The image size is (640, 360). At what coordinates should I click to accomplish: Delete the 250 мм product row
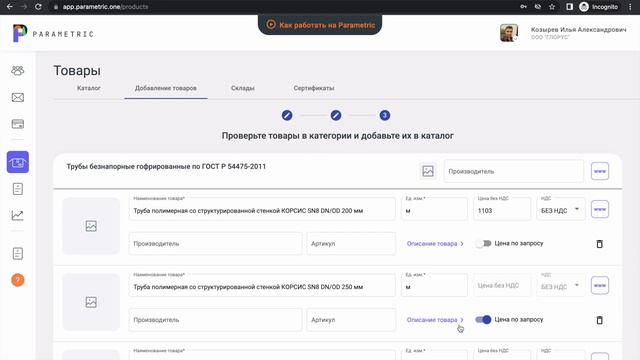pyautogui.click(x=599, y=320)
